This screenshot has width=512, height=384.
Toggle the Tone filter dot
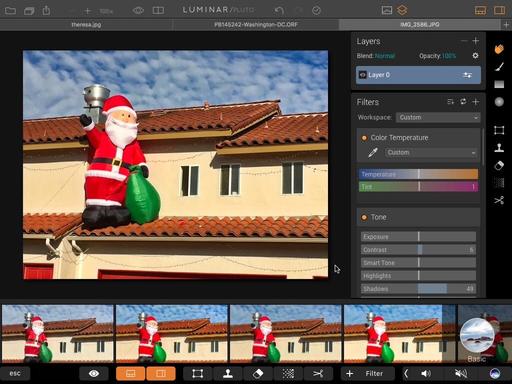(x=364, y=217)
